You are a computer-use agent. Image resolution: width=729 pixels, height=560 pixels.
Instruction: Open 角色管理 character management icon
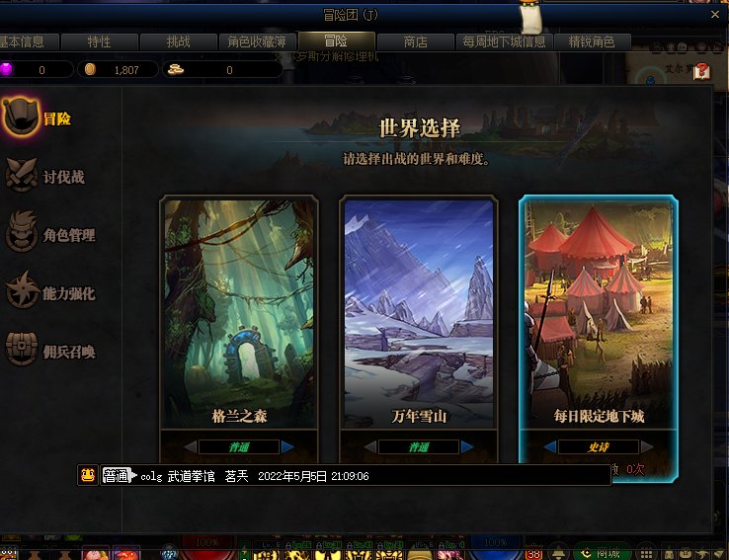pos(22,232)
